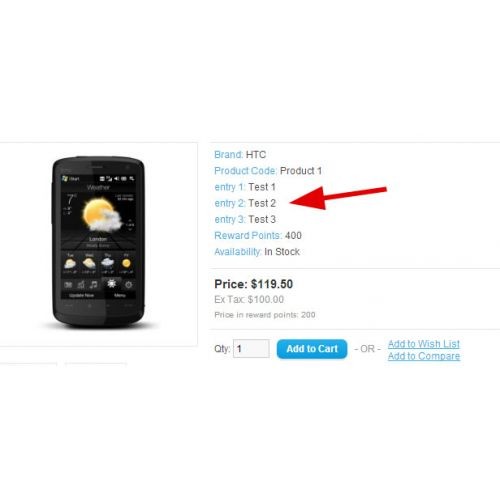
Task: Open the Add to Compare link
Action: tap(424, 356)
